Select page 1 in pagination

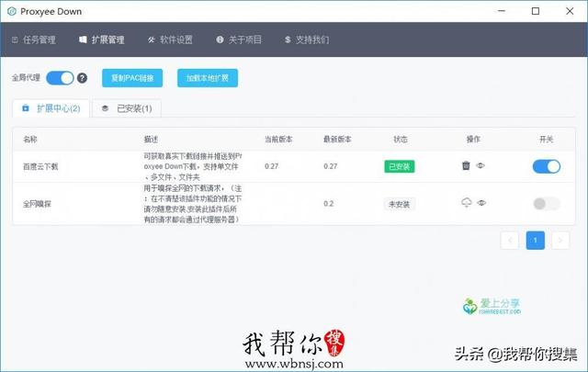(536, 241)
